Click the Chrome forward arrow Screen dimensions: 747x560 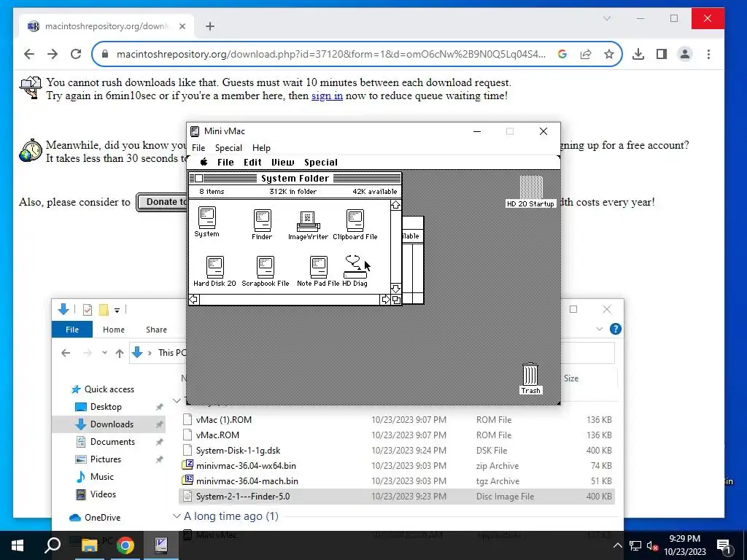coord(53,54)
